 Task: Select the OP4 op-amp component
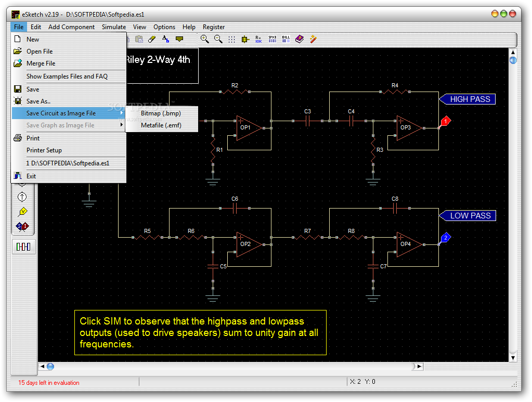pyautogui.click(x=409, y=244)
